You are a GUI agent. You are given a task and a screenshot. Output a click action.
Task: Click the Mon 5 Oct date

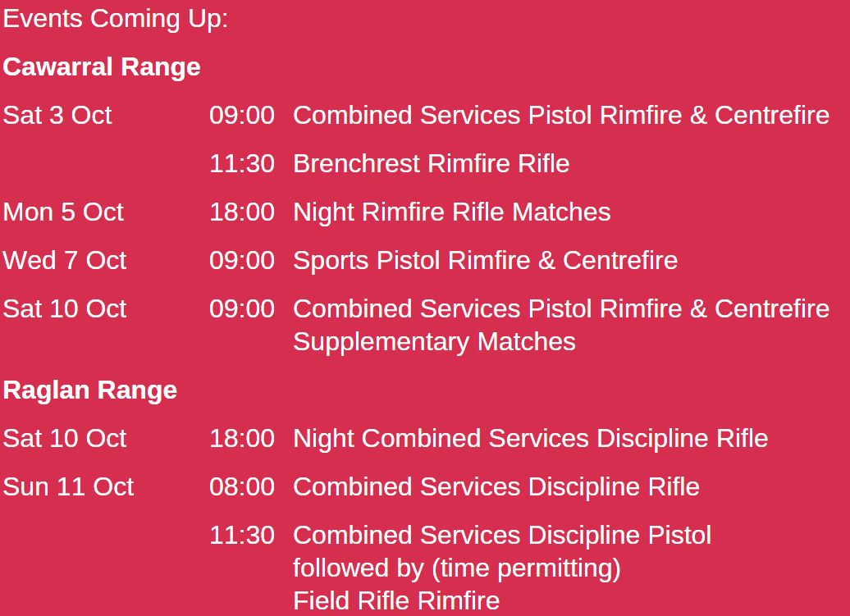pos(63,212)
